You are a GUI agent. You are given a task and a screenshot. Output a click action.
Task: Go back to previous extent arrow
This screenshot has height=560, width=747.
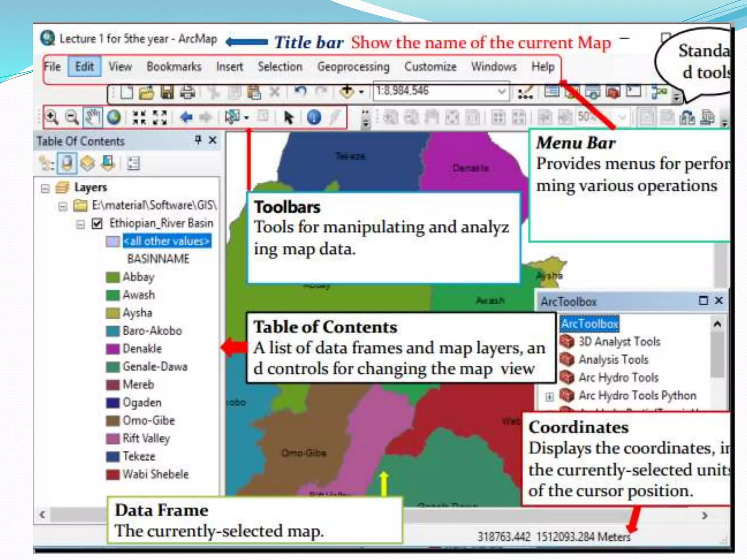point(186,117)
